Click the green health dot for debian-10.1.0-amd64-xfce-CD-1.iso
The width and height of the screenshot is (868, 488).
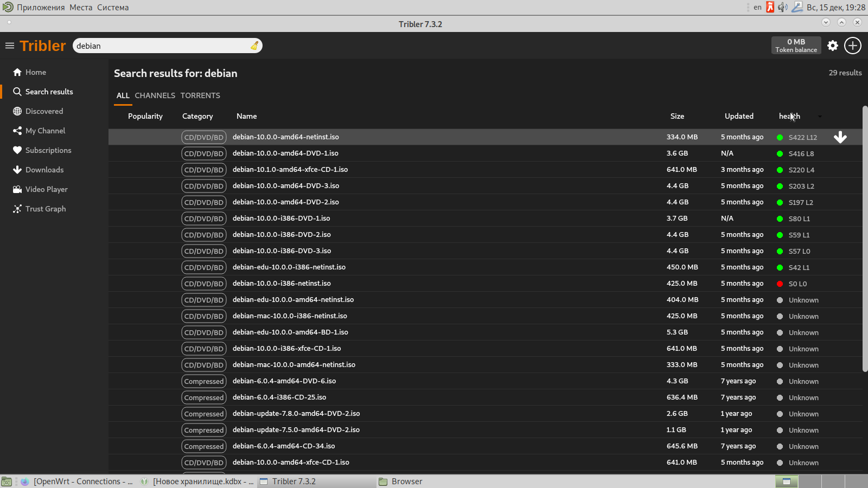click(780, 170)
